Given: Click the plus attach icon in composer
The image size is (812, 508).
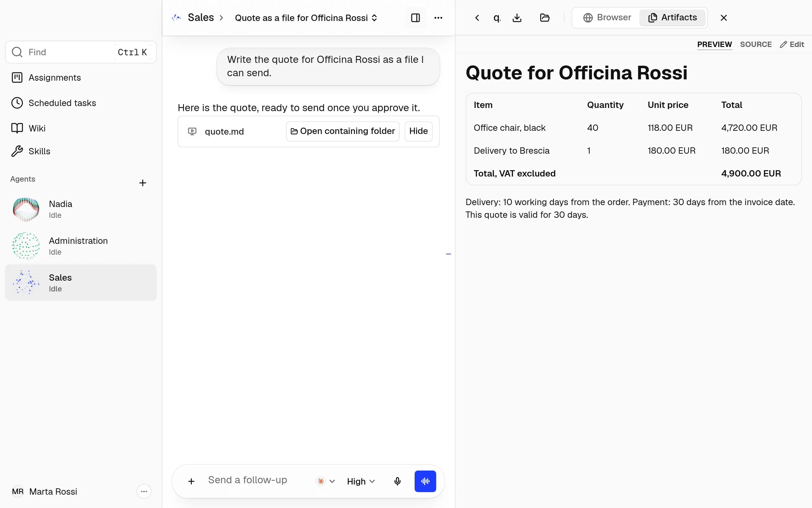Looking at the screenshot, I should pyautogui.click(x=191, y=481).
